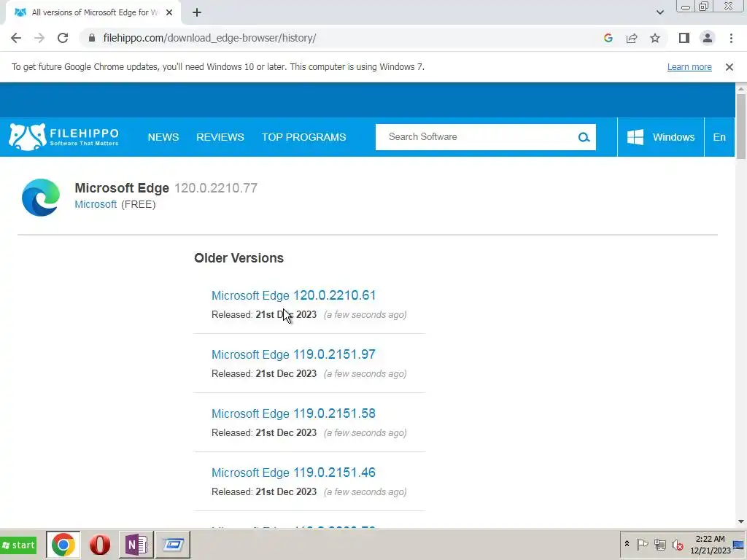This screenshot has width=747, height=560.
Task: Open the NEWS menu item
Action: 163,137
